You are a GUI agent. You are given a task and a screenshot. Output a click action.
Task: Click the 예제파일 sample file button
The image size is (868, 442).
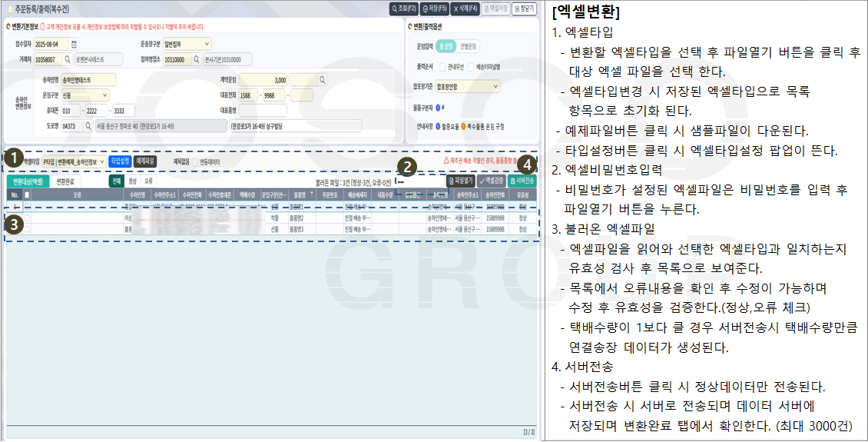[145, 161]
